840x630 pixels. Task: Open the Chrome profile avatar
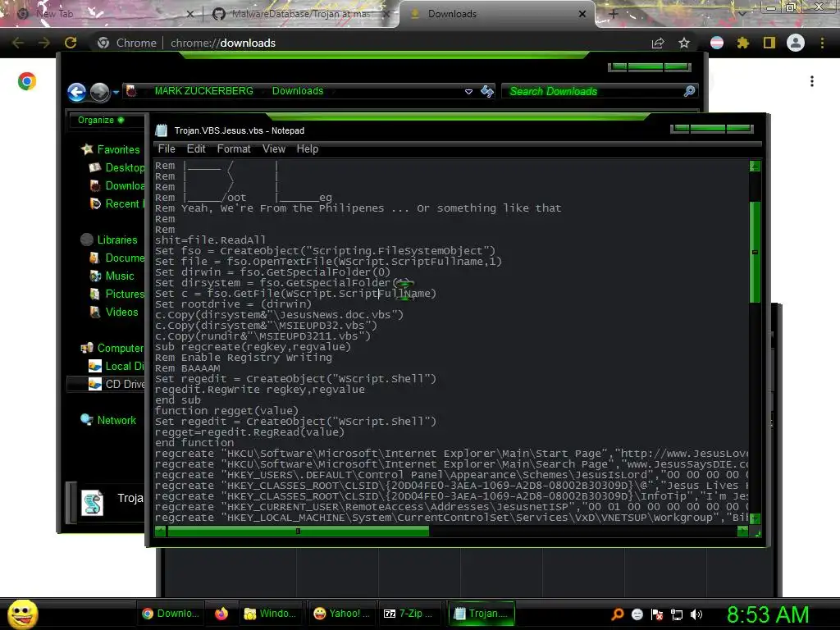coord(796,43)
